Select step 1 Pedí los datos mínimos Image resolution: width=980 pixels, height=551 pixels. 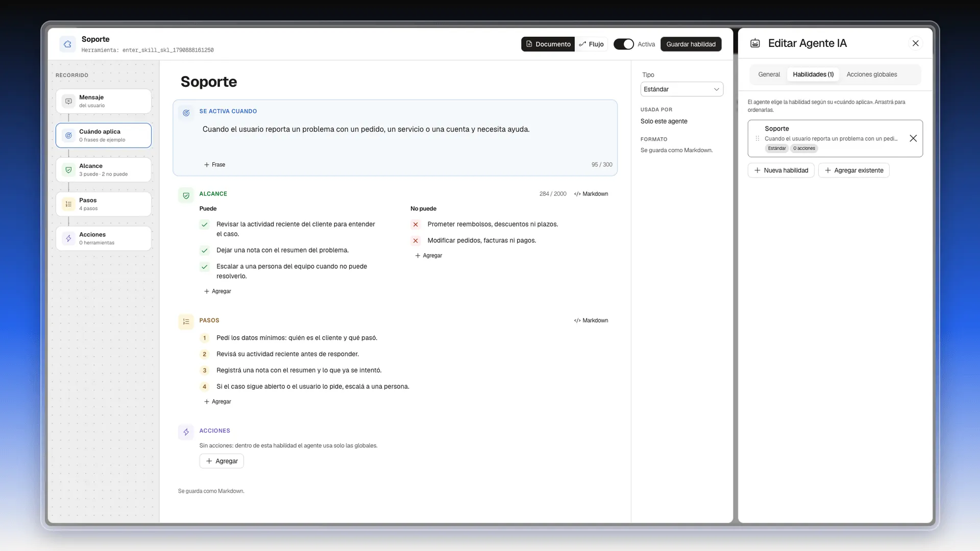point(297,338)
